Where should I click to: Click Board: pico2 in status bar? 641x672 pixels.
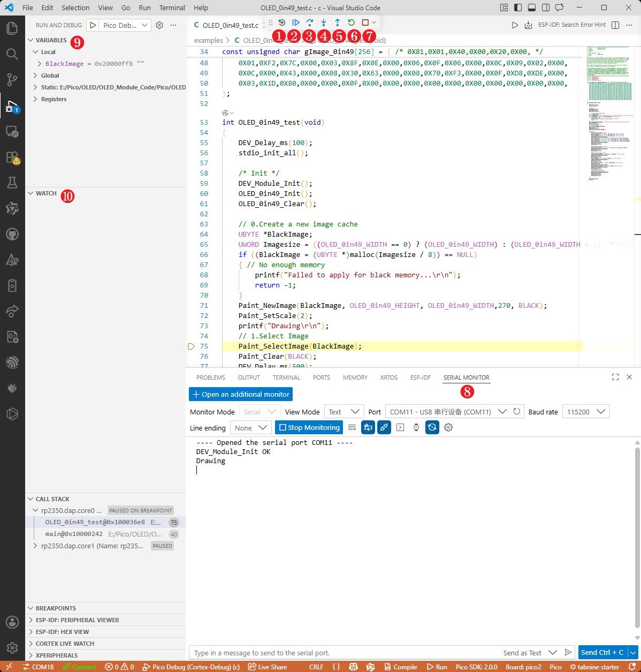(x=523, y=667)
